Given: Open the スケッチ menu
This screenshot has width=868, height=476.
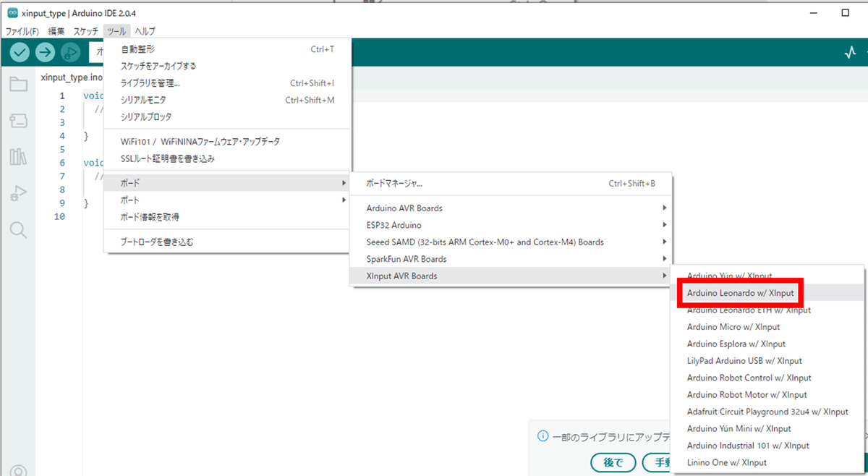Looking at the screenshot, I should pyautogui.click(x=85, y=31).
